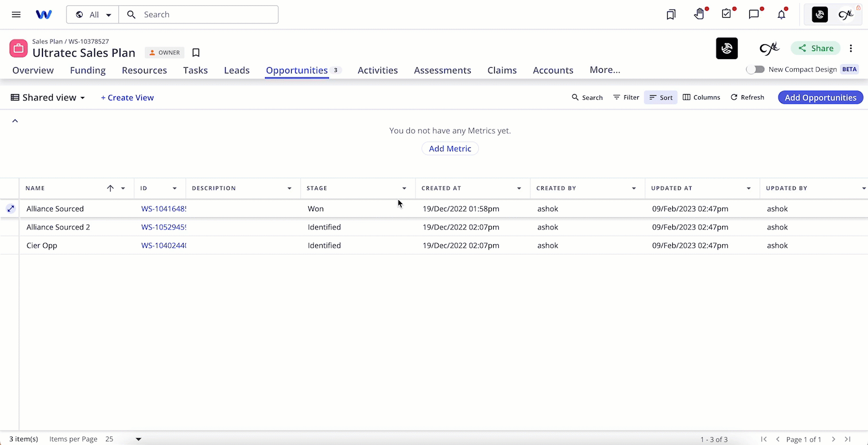The width and height of the screenshot is (868, 445).
Task: Click the global Search input field
Action: click(x=199, y=15)
